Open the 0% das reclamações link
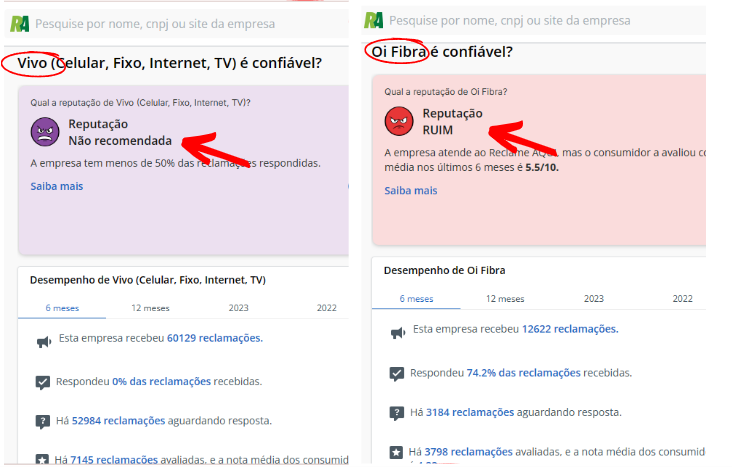The width and height of the screenshot is (732, 467). [x=162, y=382]
